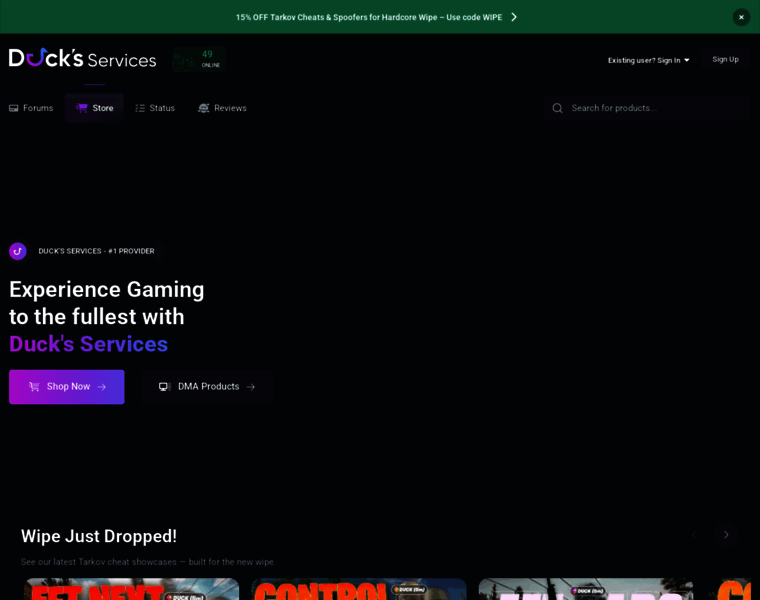
Task: Open the 15% OFF Tarkov Cheats promo link
Action: coord(369,17)
